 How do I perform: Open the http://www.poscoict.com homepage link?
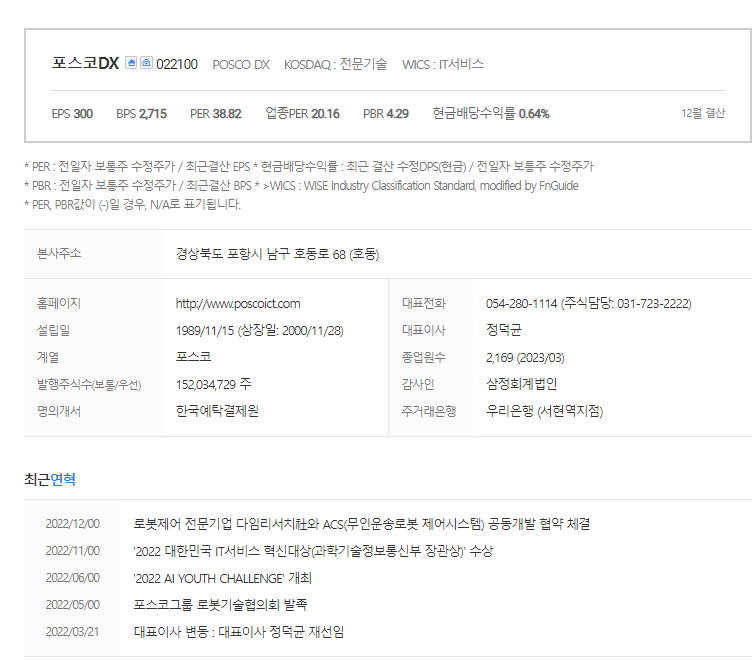(x=238, y=304)
